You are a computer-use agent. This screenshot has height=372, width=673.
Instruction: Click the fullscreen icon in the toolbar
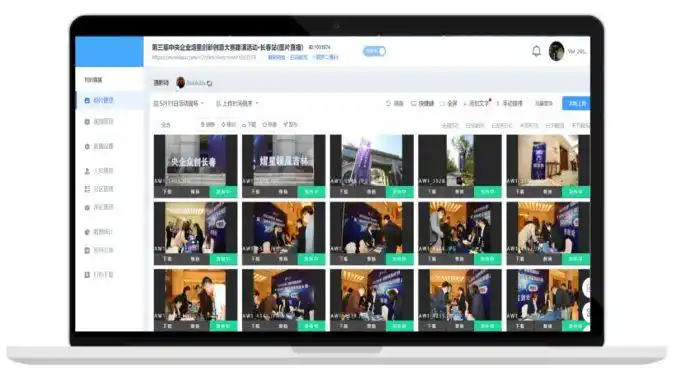pyautogui.click(x=442, y=103)
